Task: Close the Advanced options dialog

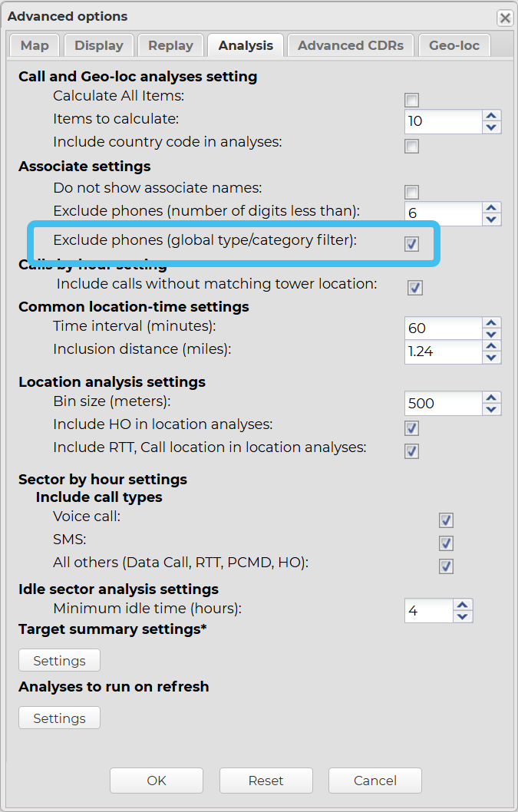Action: (504, 18)
